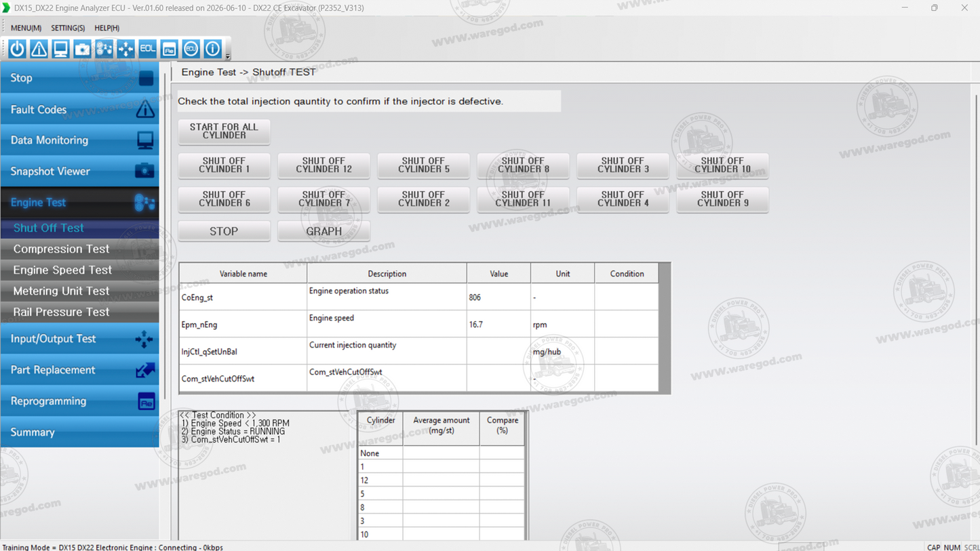The image size is (980, 551).
Task: Open the SETTING(S) menu
Action: click(x=68, y=28)
